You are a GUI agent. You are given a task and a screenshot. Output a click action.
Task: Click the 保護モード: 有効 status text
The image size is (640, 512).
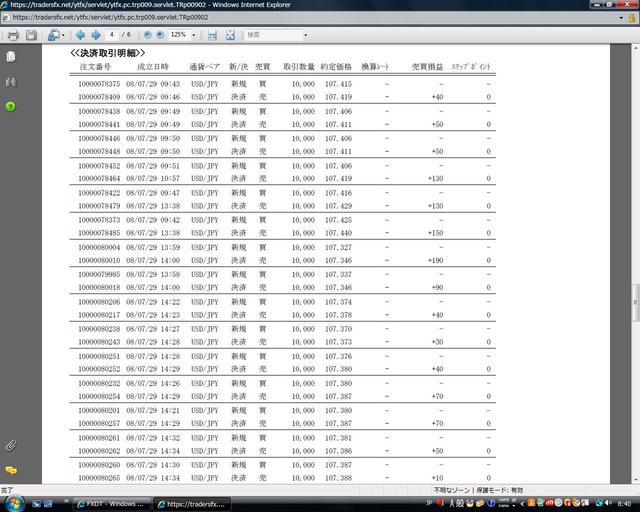click(x=500, y=490)
